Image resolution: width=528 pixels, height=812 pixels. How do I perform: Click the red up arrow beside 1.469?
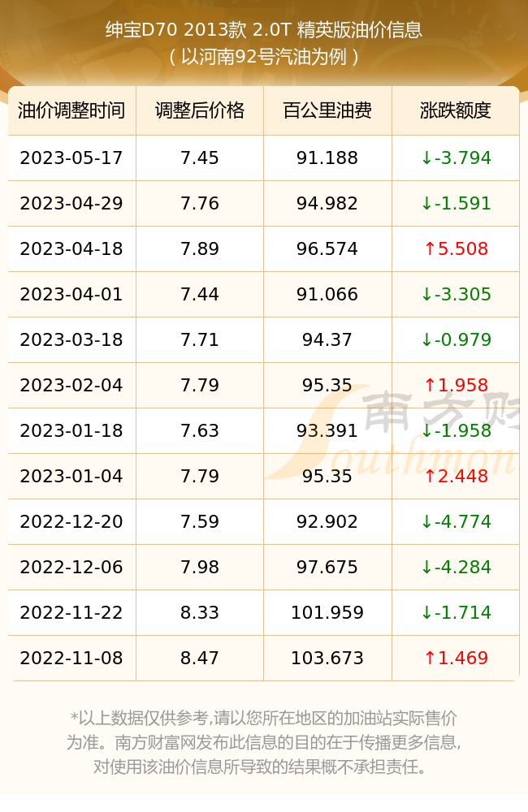click(430, 659)
